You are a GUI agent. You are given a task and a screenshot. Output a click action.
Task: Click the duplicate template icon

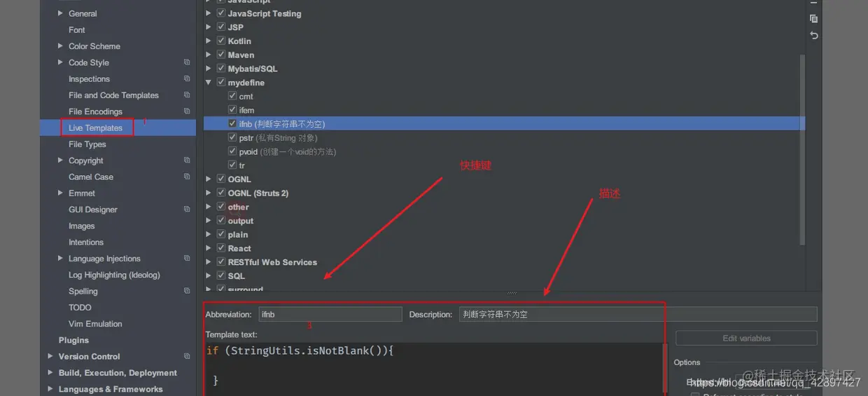tap(813, 19)
